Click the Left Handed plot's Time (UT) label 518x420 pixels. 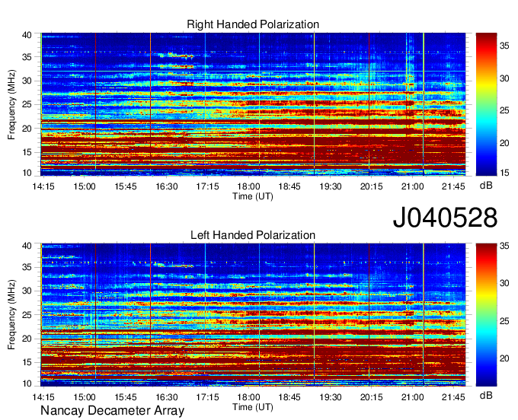click(x=253, y=407)
